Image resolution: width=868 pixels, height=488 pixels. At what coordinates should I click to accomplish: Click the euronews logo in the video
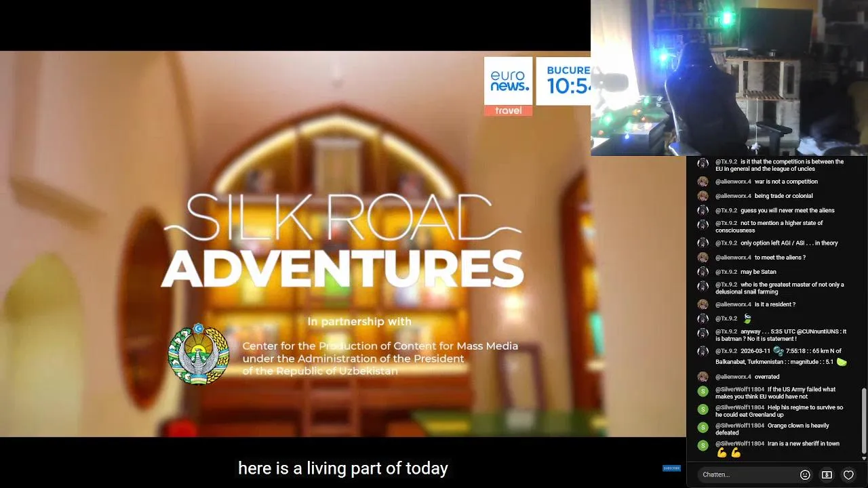(509, 81)
